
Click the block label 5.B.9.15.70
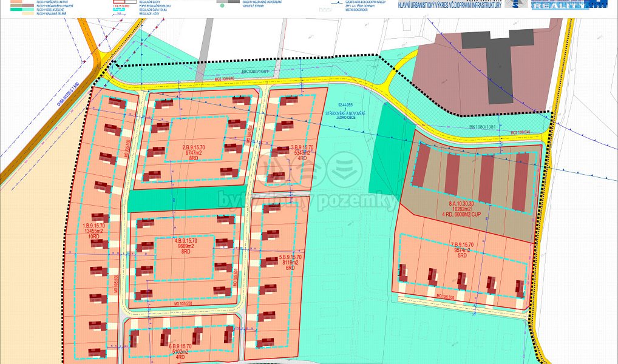pyautogui.click(x=290, y=257)
